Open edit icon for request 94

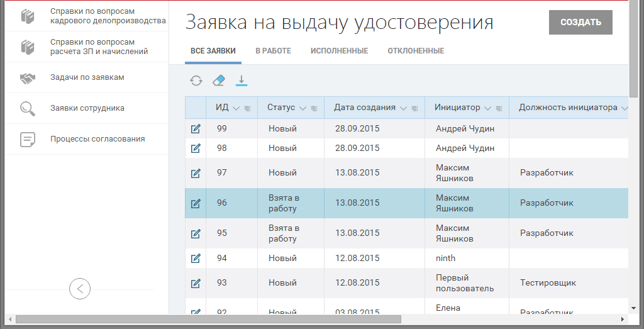coord(196,258)
